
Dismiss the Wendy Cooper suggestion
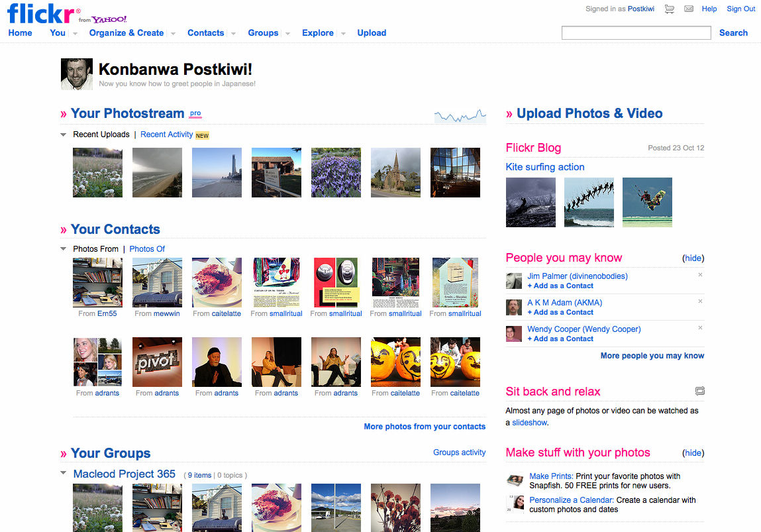(x=700, y=328)
